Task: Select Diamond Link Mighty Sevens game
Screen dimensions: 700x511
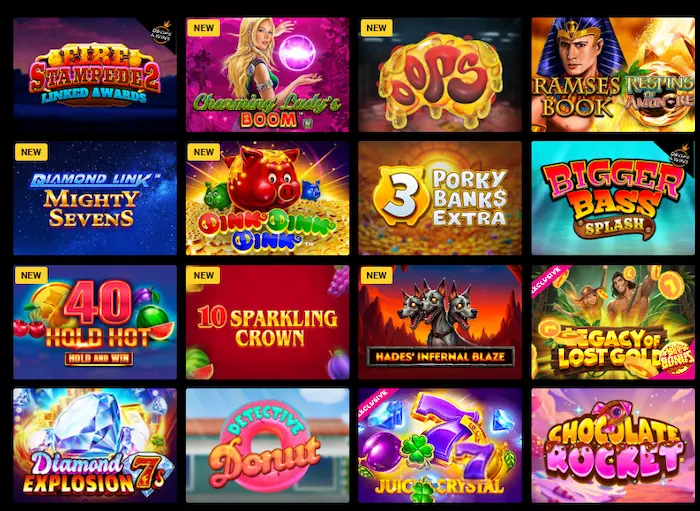Action: point(95,198)
